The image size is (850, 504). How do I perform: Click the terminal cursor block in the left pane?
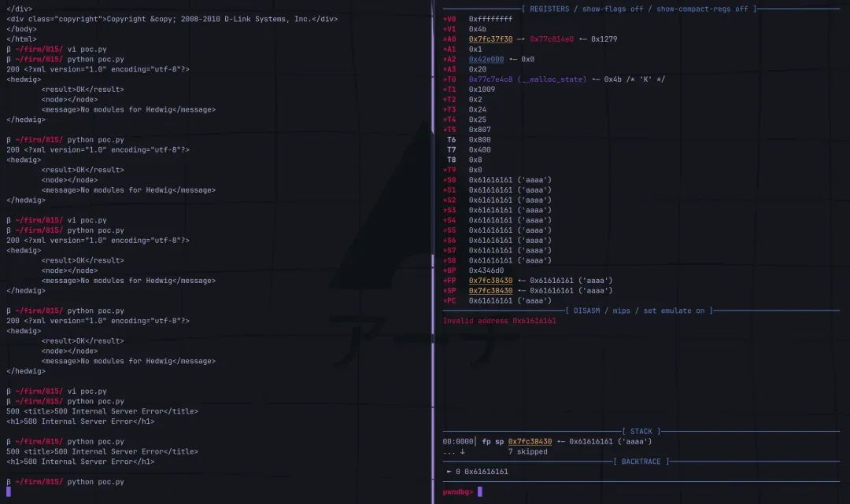tap(9, 491)
